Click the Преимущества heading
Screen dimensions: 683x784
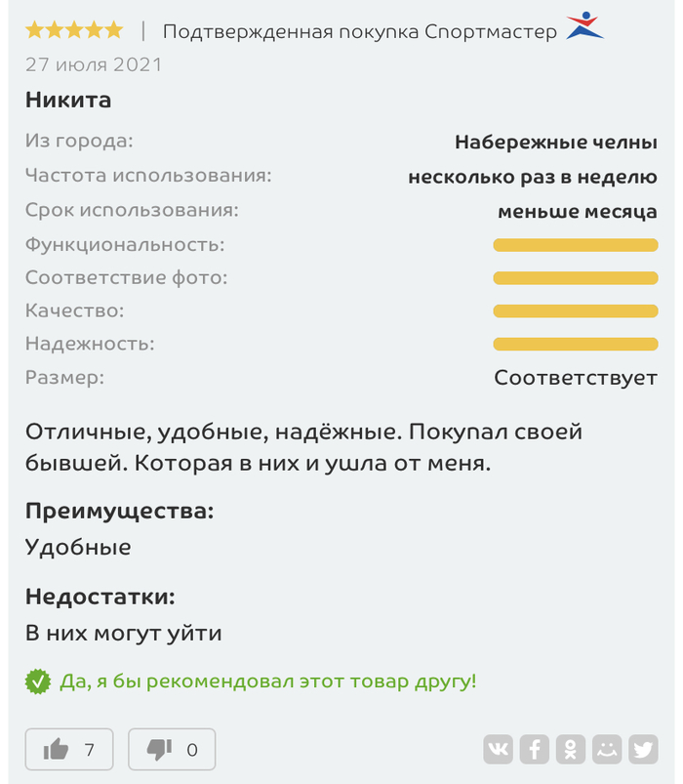point(119,511)
